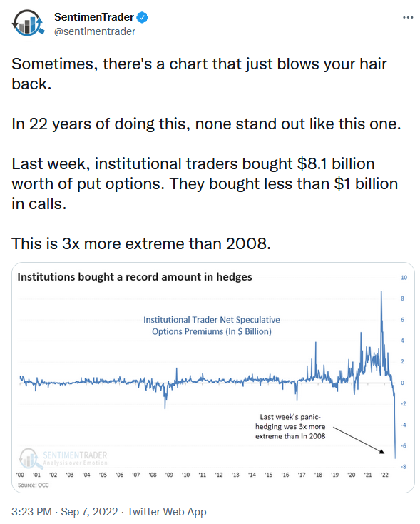
Task: Click the '22 x-axis year label
Action: click(x=384, y=475)
